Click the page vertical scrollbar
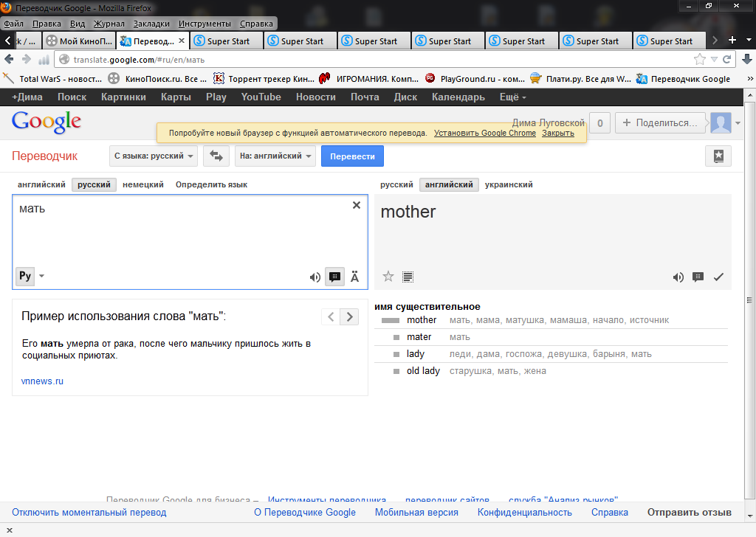 pyautogui.click(x=749, y=299)
